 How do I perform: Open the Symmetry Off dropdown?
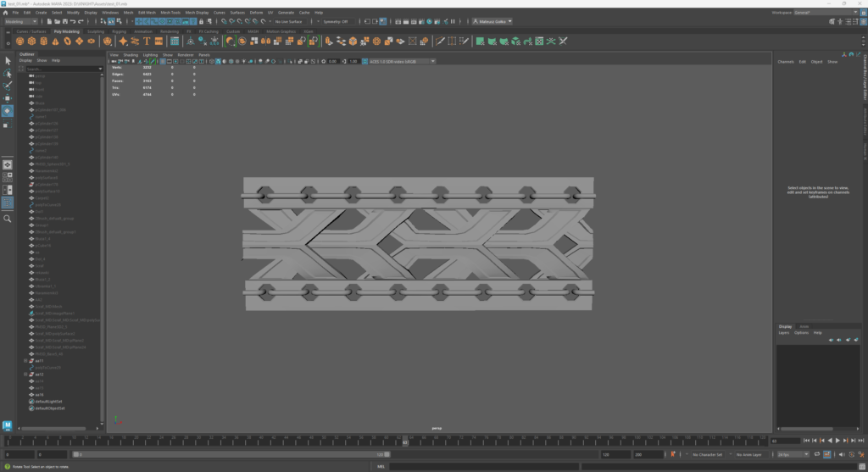click(337, 21)
